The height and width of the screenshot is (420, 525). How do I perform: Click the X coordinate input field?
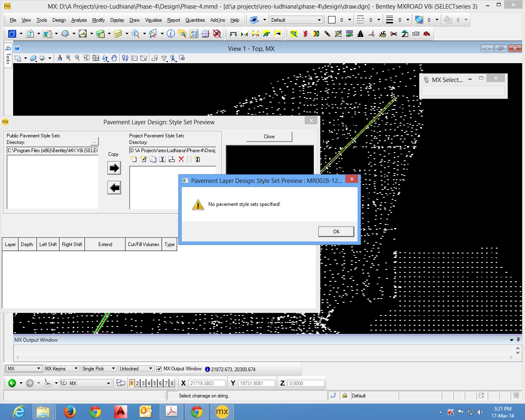(207, 383)
